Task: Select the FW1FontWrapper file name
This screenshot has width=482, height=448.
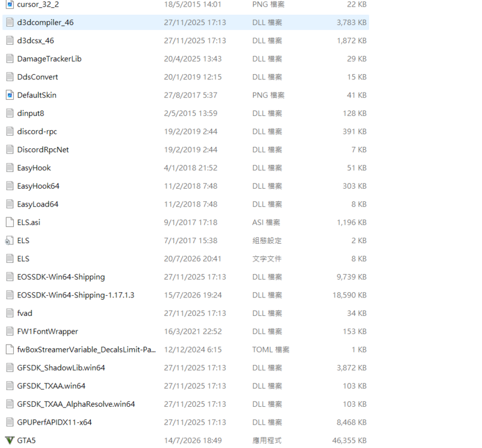Action: [x=47, y=331]
